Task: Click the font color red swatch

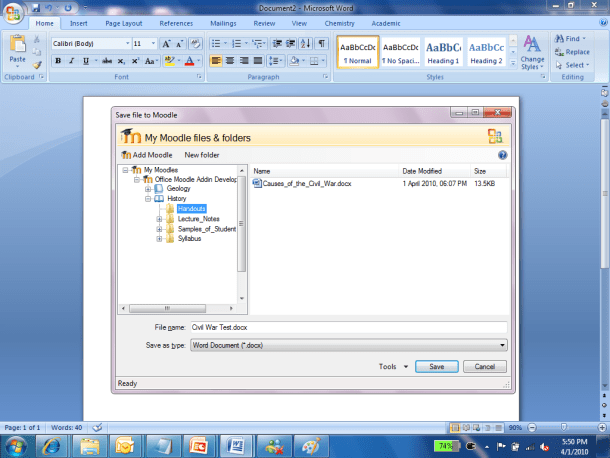Action: point(189,61)
